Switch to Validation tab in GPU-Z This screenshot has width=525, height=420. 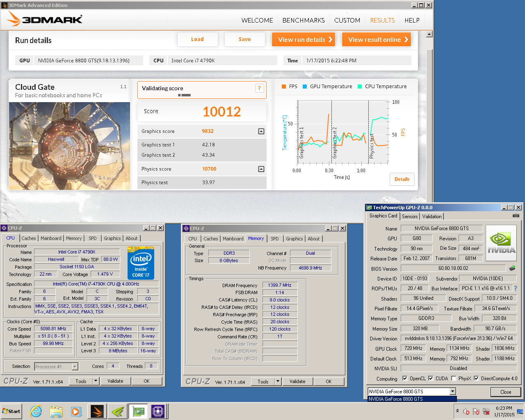(x=432, y=216)
